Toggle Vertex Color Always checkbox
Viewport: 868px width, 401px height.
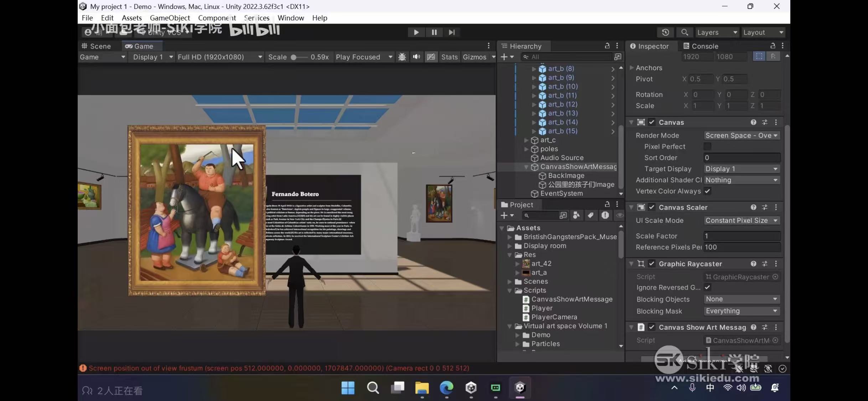point(707,191)
